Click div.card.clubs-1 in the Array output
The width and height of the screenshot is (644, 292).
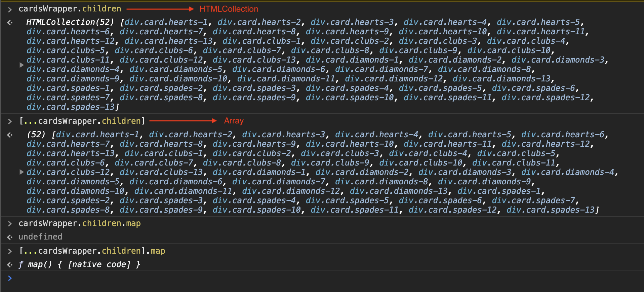(163, 153)
